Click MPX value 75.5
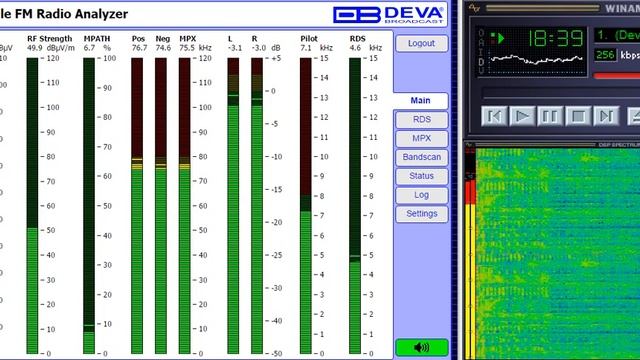The width and height of the screenshot is (640, 360). tap(187, 48)
